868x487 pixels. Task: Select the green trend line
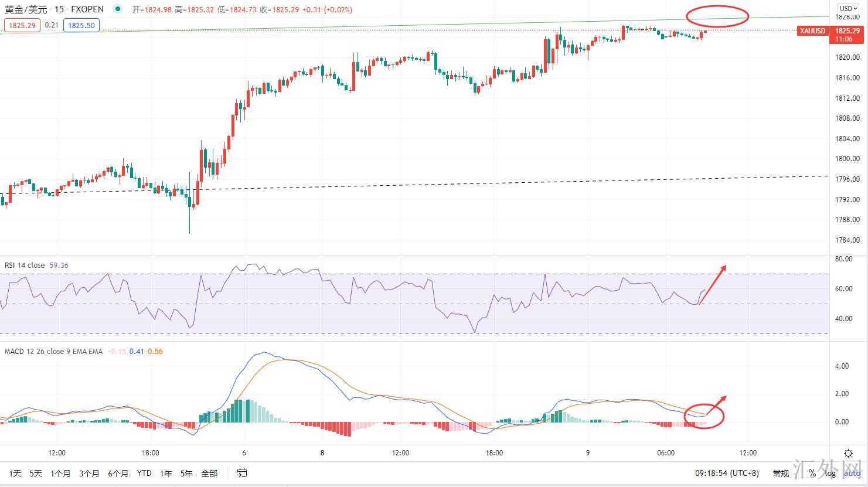pos(410,25)
